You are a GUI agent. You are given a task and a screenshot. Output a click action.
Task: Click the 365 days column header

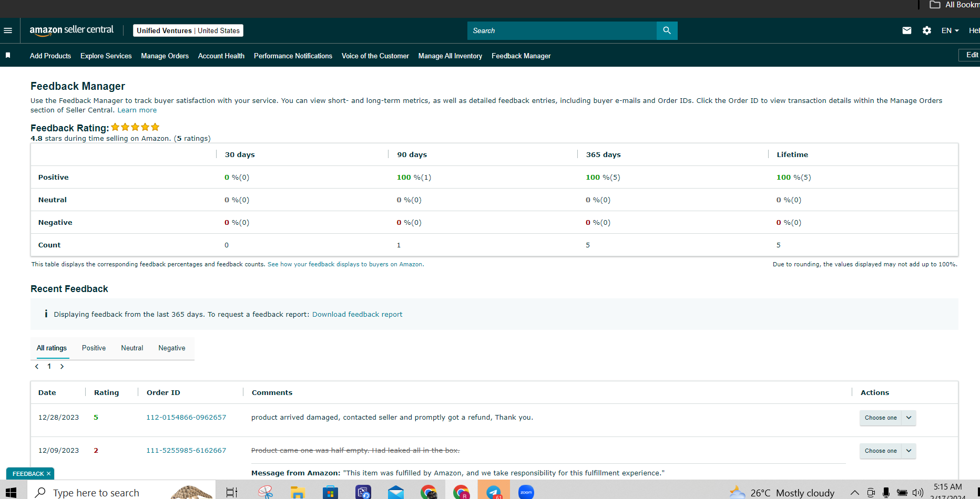[604, 154]
